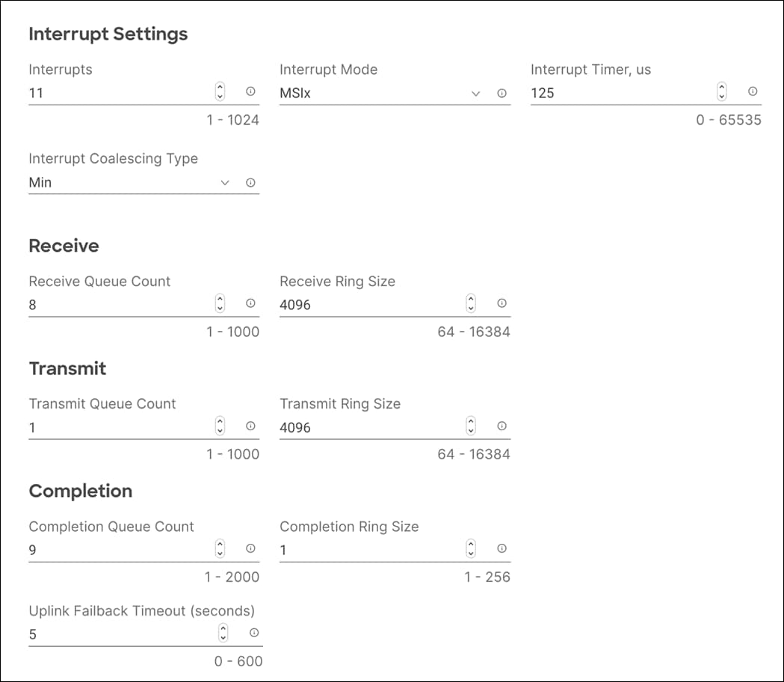Click the Completion Queue Count info icon

pyautogui.click(x=251, y=549)
